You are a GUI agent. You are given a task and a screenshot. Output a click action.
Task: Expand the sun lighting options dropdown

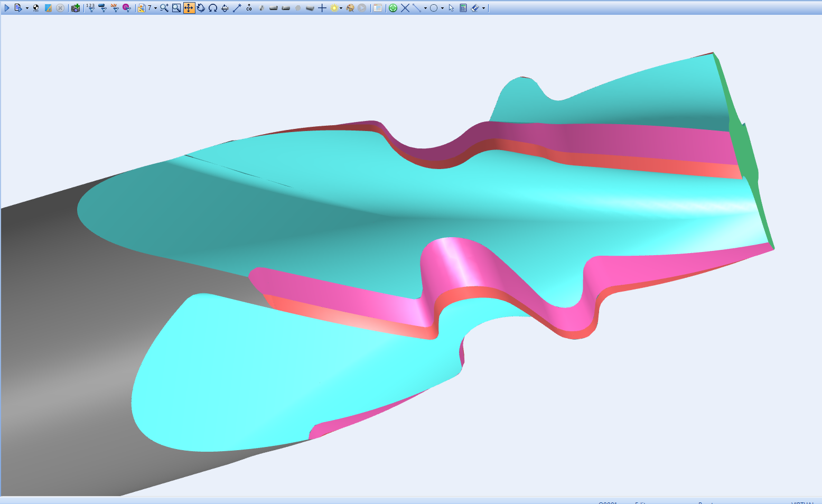click(341, 8)
